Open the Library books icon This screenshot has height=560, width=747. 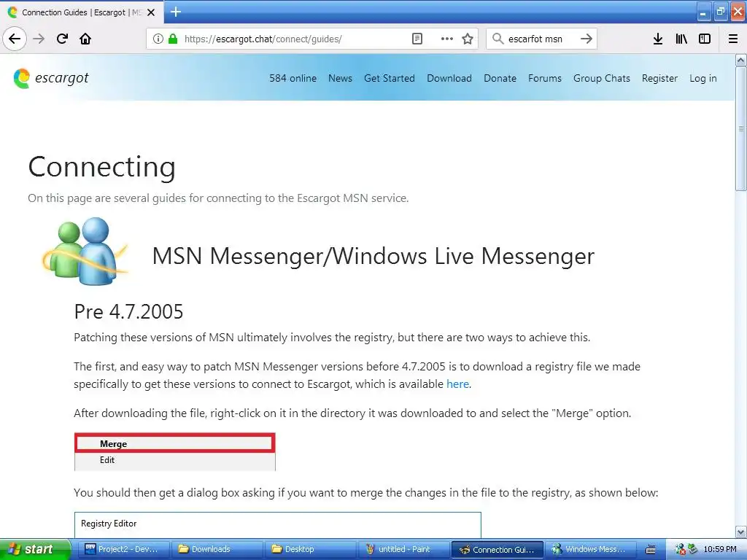[x=681, y=39]
